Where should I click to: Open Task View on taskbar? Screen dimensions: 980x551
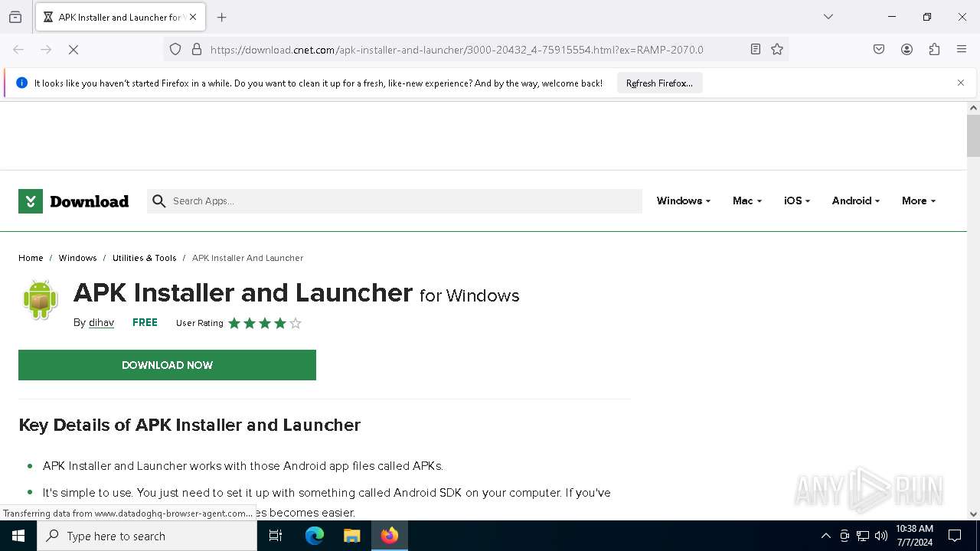coord(276,536)
